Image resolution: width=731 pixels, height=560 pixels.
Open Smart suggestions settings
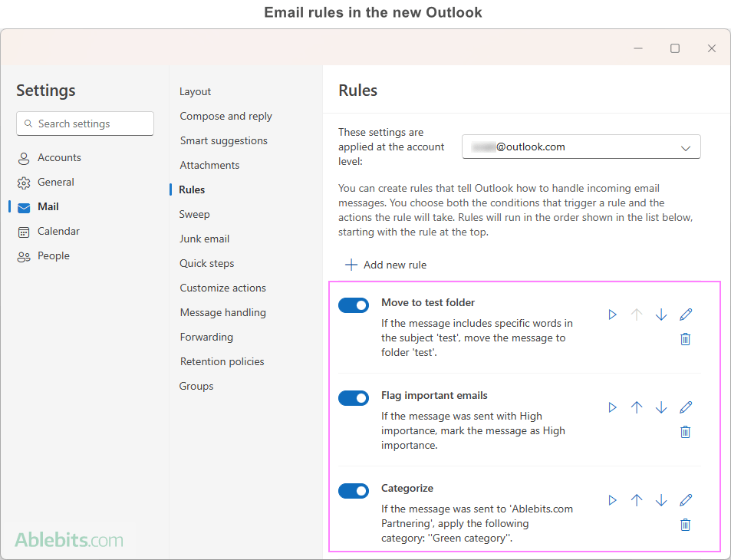[224, 141]
